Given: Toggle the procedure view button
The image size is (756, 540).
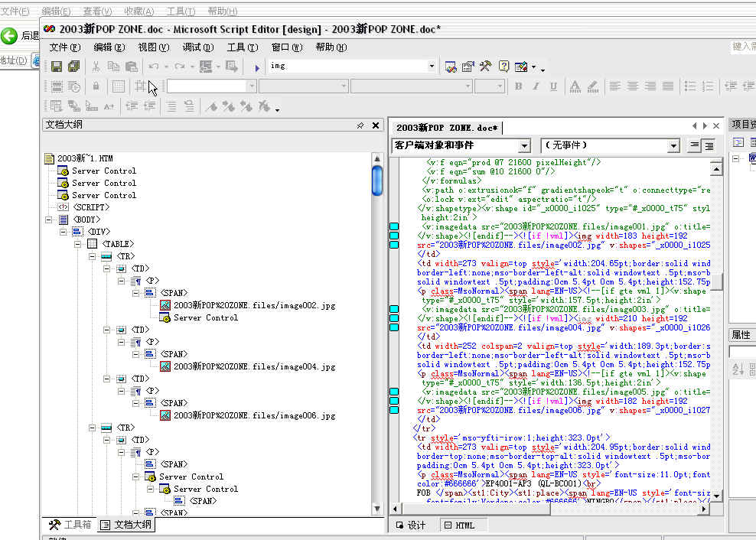Looking at the screenshot, I should pyautogui.click(x=695, y=145).
